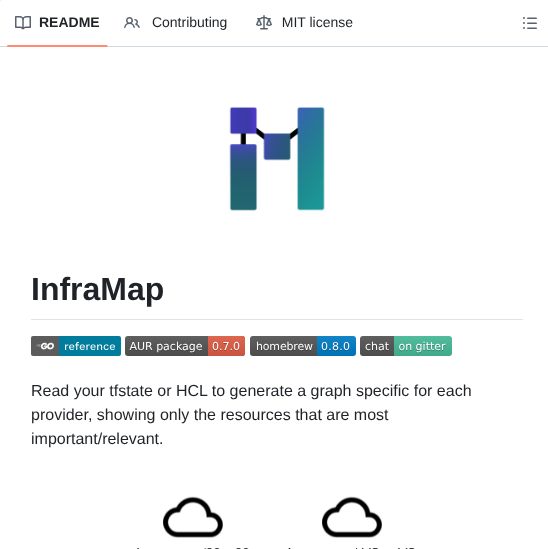
Task: Click the description text starting 'Read your tfstate'
Action: point(251,415)
